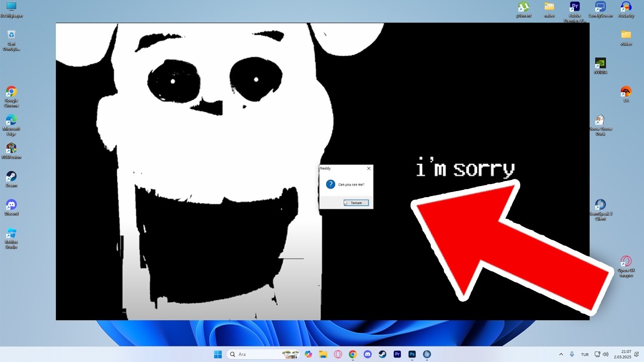Open network status tray icon
Image resolution: width=644 pixels, height=362 pixels.
coord(597,354)
